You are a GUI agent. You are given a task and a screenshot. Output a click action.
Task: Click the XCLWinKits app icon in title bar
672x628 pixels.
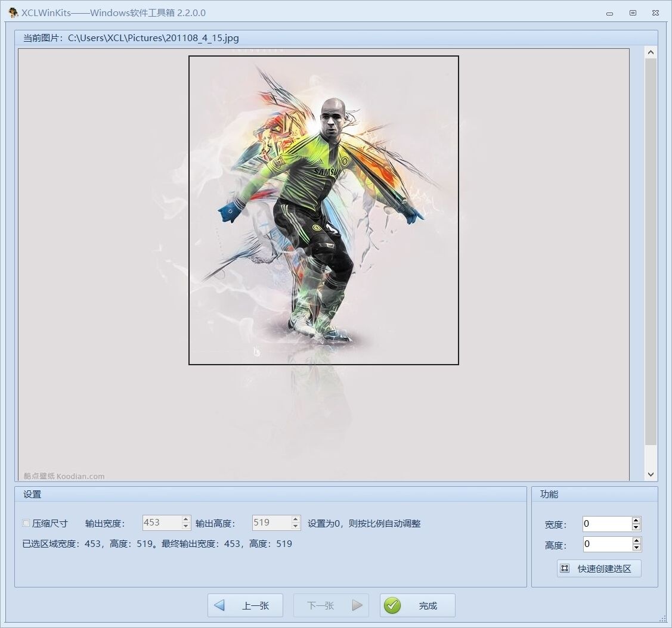point(13,13)
